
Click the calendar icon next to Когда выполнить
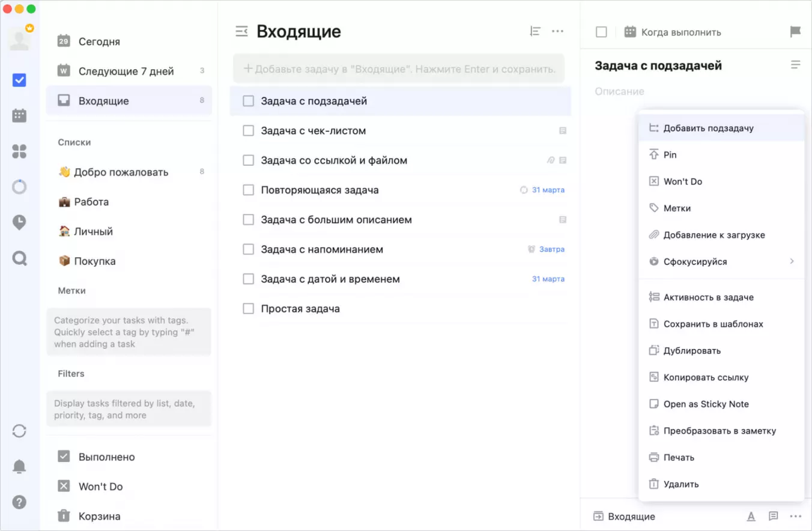pyautogui.click(x=629, y=32)
